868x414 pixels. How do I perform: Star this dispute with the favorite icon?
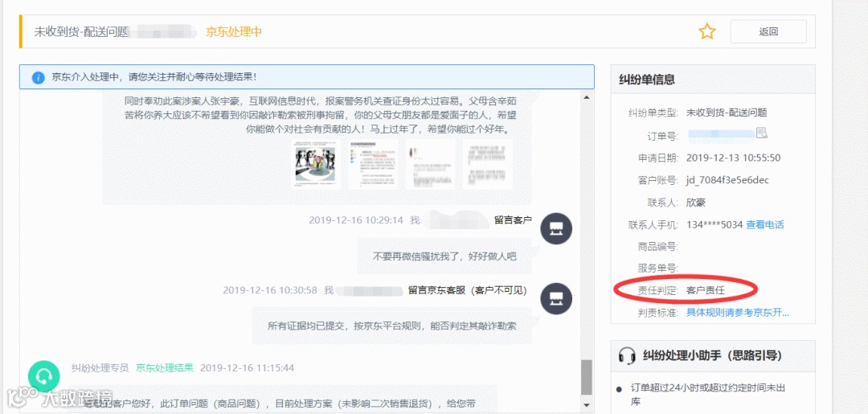pyautogui.click(x=707, y=31)
